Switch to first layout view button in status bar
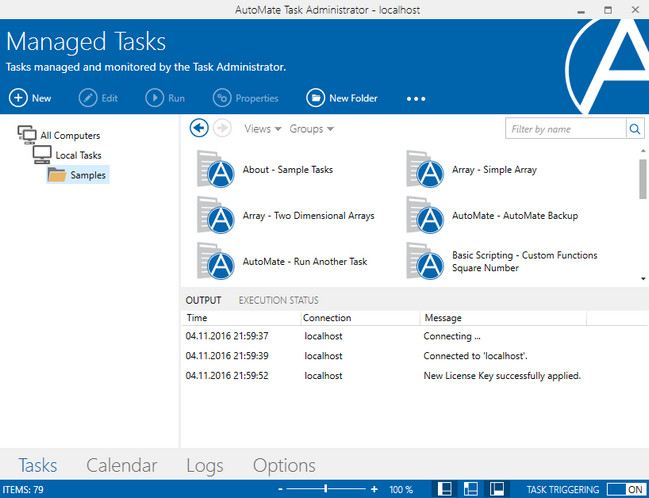 [x=444, y=489]
